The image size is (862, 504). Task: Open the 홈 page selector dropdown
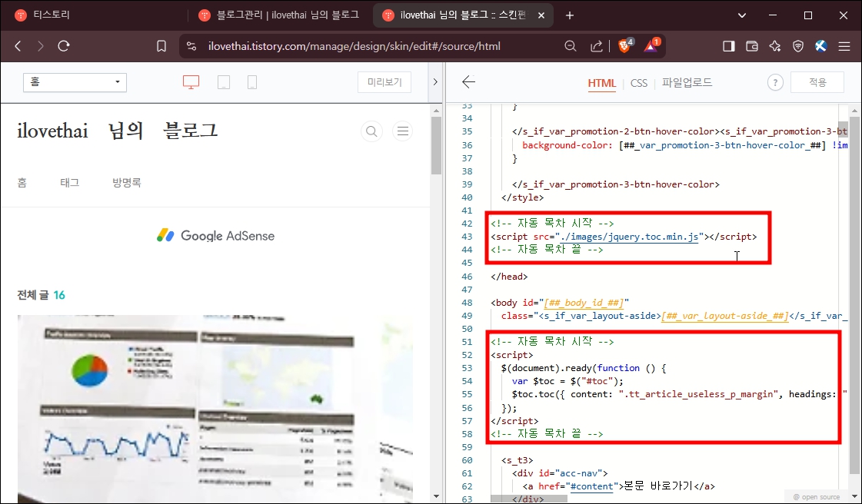click(75, 82)
